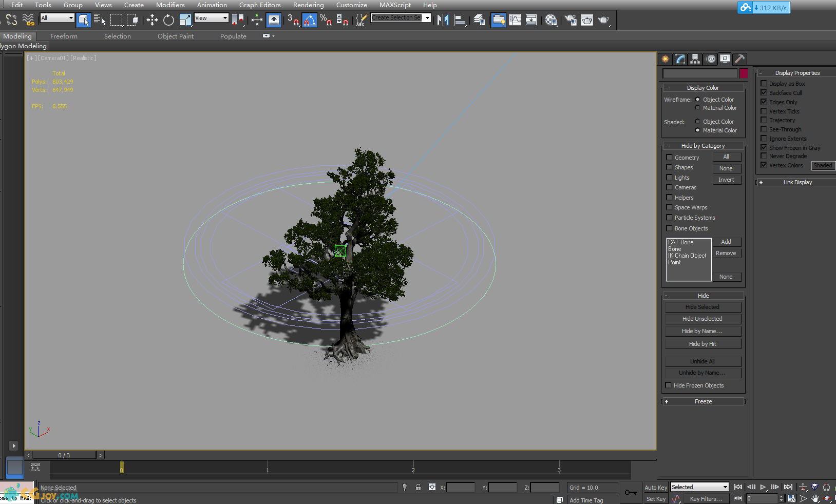Open the selection filter 'All' dropdown

[58, 18]
